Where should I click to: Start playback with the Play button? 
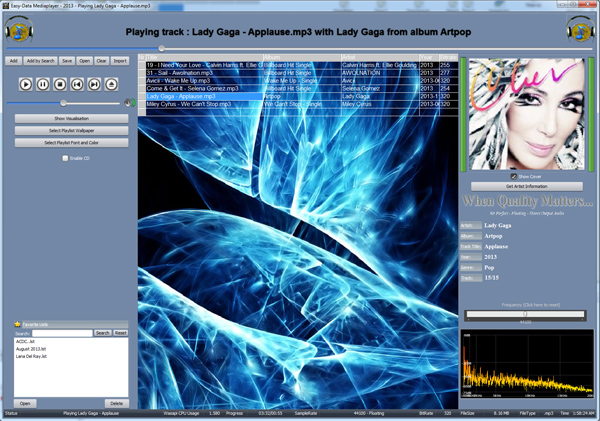click(x=26, y=84)
